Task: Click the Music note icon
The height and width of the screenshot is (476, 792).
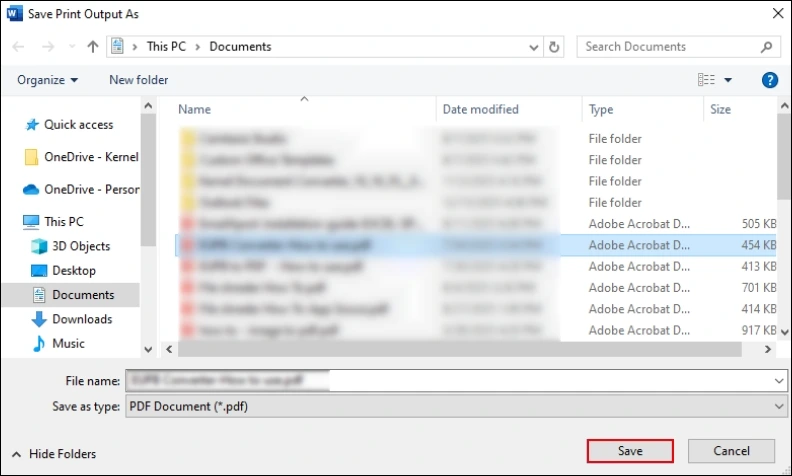Action: click(x=39, y=343)
